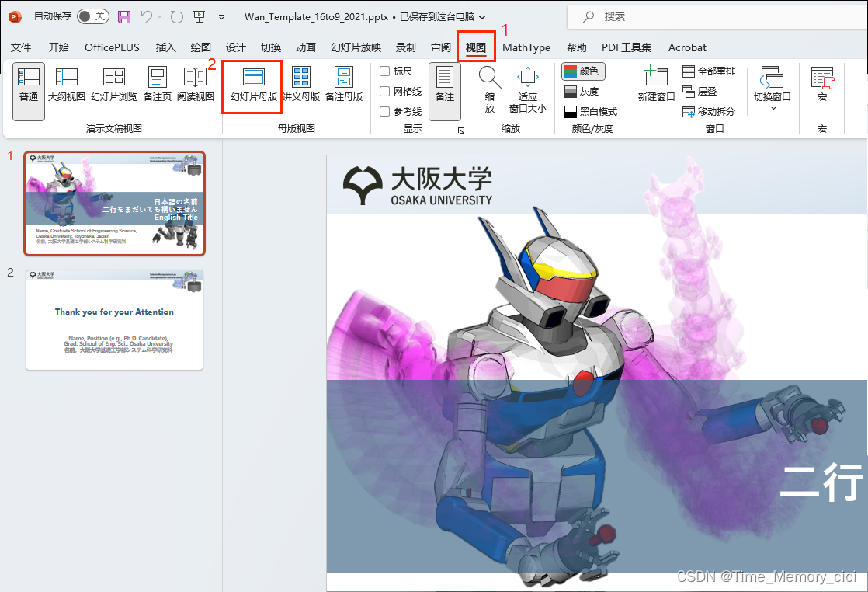Click the PowerPoint app icon
The width and height of the screenshot is (868, 592).
tap(15, 16)
